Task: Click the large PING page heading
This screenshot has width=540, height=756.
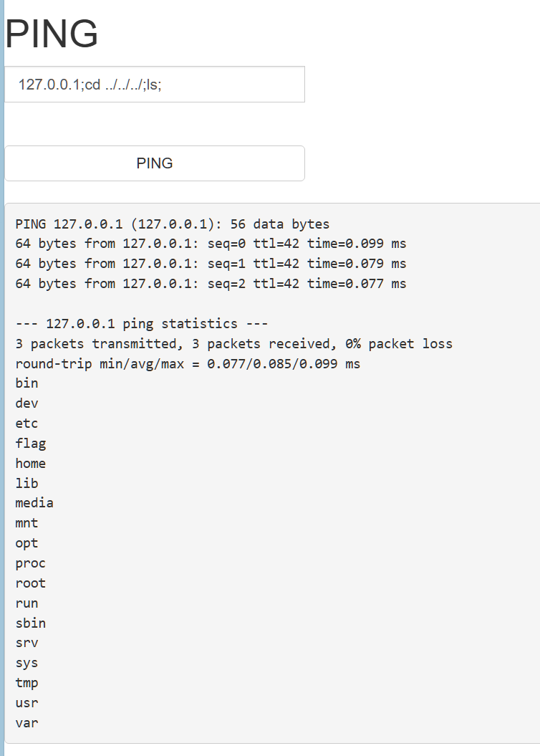Action: 52,34
